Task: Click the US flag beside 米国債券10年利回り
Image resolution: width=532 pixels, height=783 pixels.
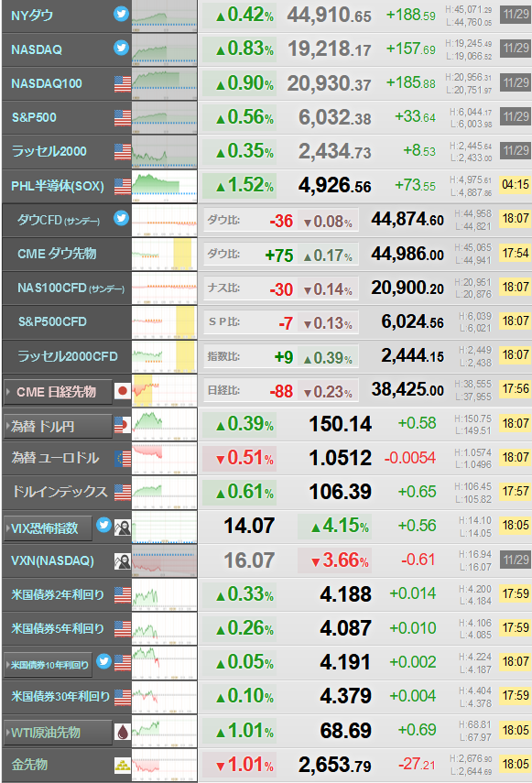Action: 123,663
